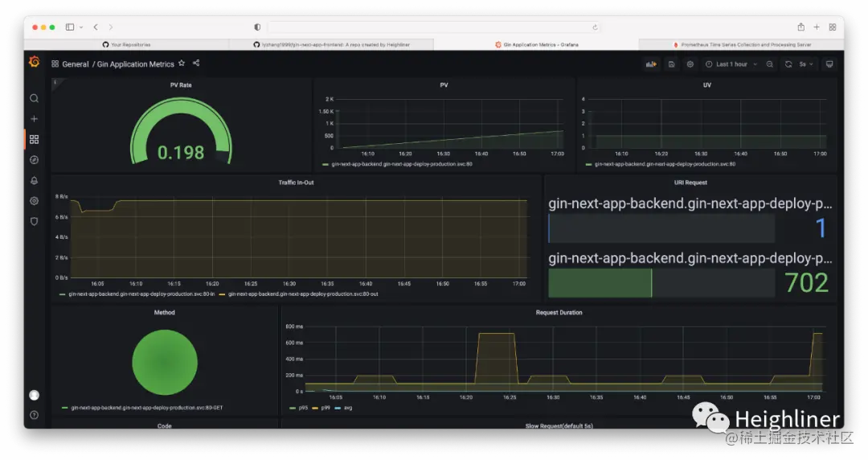The width and height of the screenshot is (868, 460).
Task: Open the Explore compass sidebar icon
Action: (x=35, y=159)
